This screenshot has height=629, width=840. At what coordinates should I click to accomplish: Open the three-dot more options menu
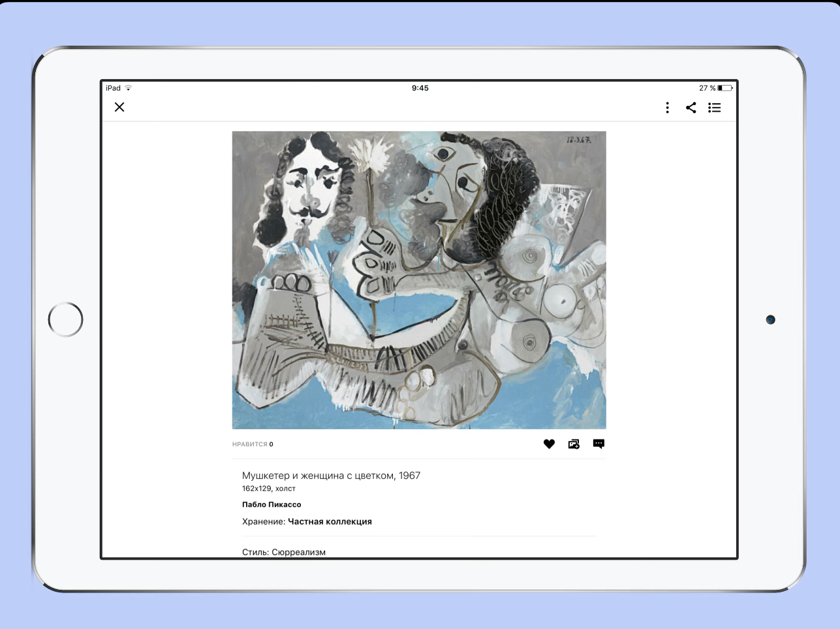(x=667, y=108)
